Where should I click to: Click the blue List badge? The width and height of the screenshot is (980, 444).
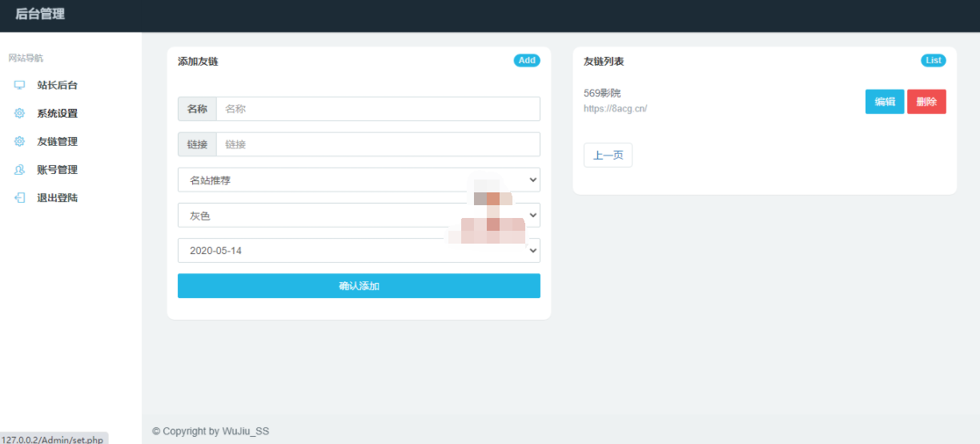[x=933, y=61]
